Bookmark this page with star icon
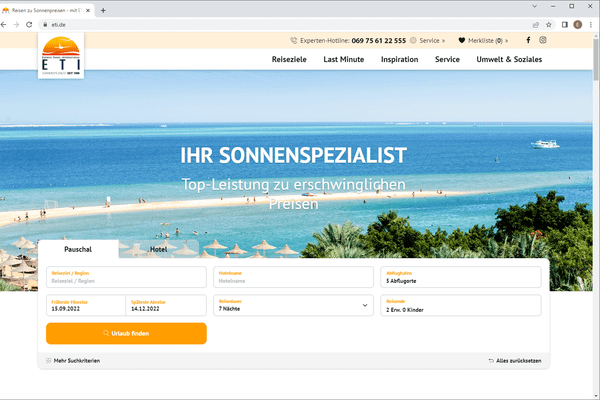The image size is (600, 400). (549, 24)
